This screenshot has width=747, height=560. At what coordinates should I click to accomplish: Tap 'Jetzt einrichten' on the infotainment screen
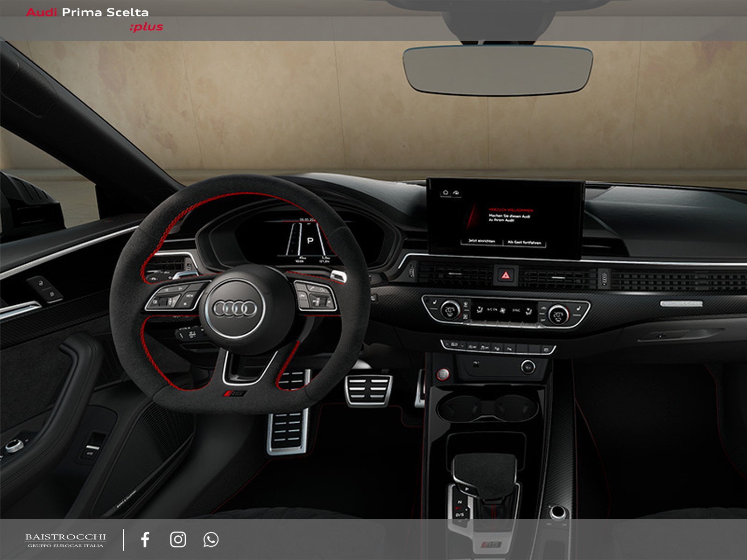[481, 241]
